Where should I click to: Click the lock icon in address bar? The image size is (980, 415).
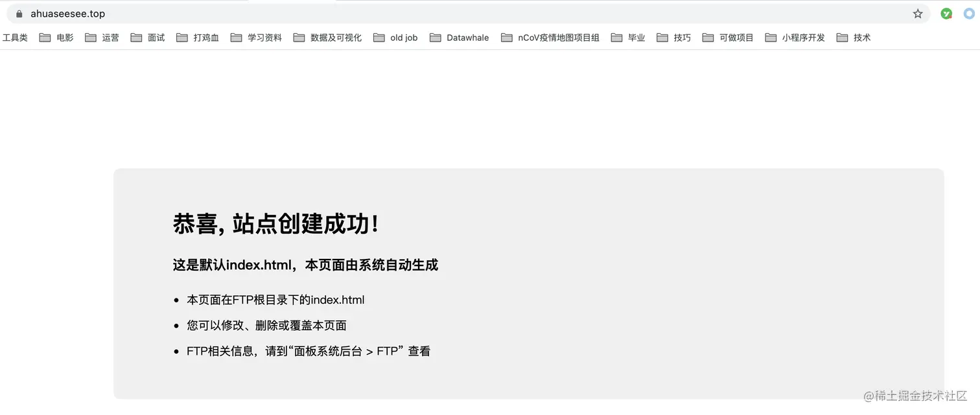[x=19, y=14]
